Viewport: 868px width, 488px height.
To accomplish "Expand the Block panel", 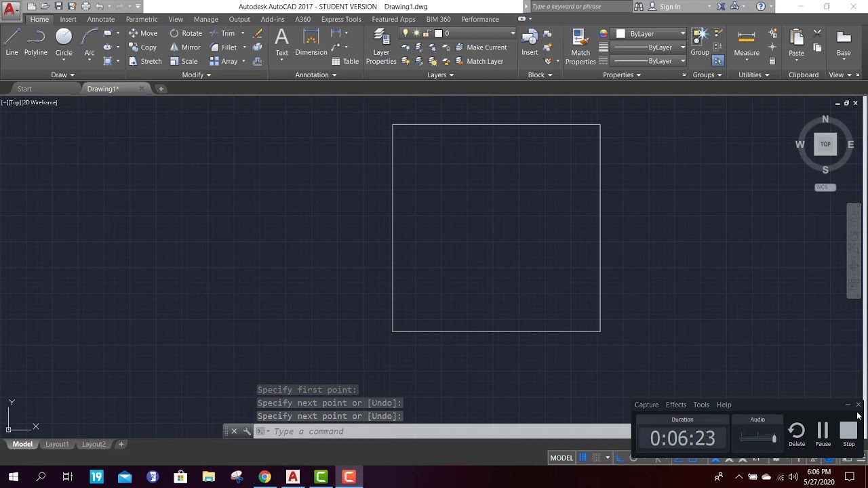I will click(540, 75).
